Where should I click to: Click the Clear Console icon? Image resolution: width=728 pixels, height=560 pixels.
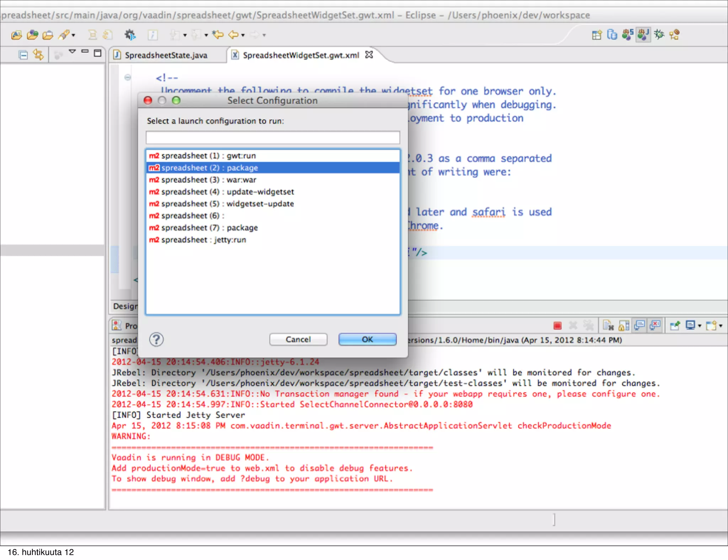pyautogui.click(x=608, y=325)
